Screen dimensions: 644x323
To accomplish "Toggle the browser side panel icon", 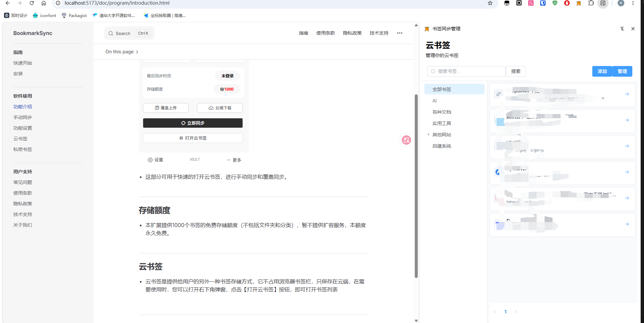I will (x=603, y=3).
